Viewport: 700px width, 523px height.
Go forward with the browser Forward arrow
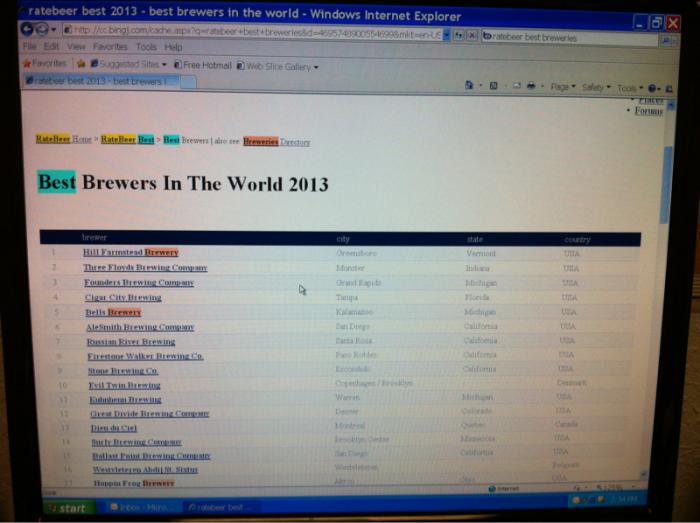click(x=42, y=30)
